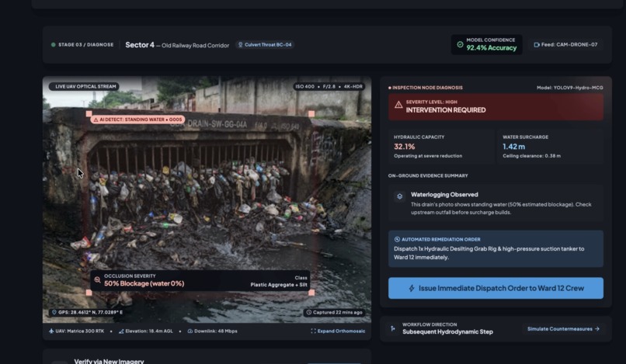Click the Sector 4 heading

tap(140, 45)
